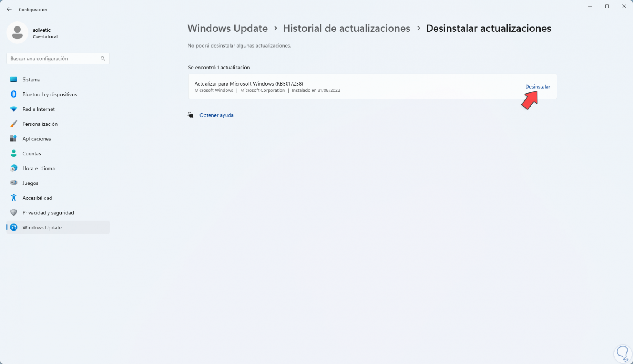
Task: Navigate to Red e Internet
Action: pos(58,109)
